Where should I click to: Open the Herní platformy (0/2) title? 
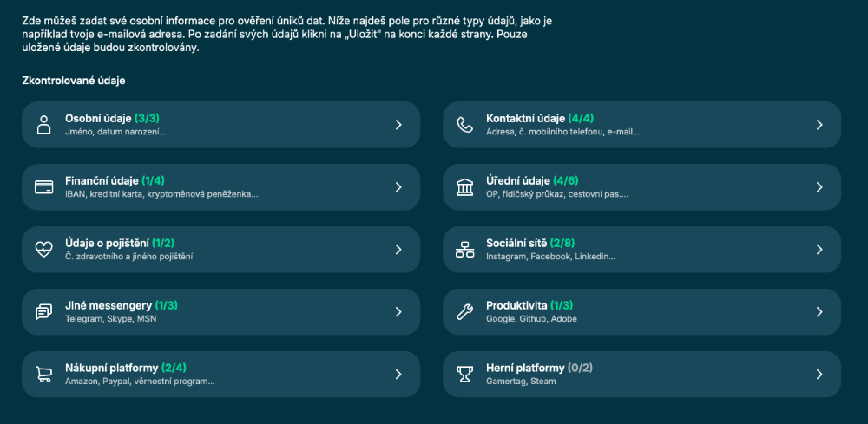coord(539,369)
